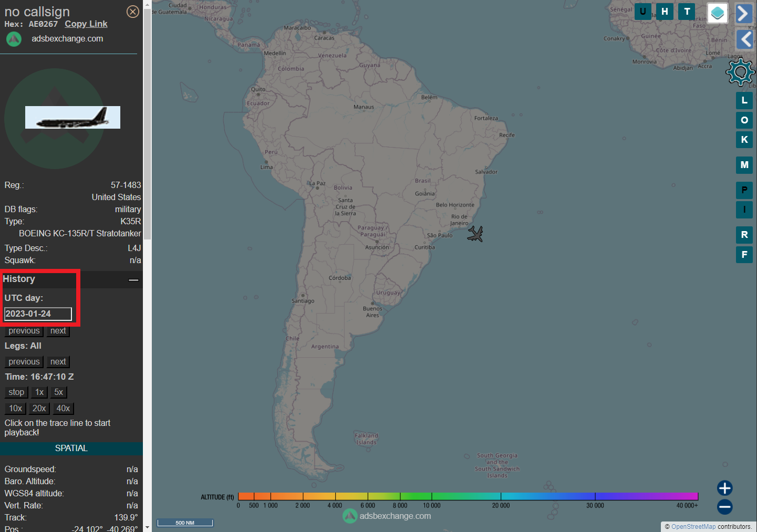Image resolution: width=757 pixels, height=532 pixels.
Task: Click the R map button
Action: click(x=744, y=235)
